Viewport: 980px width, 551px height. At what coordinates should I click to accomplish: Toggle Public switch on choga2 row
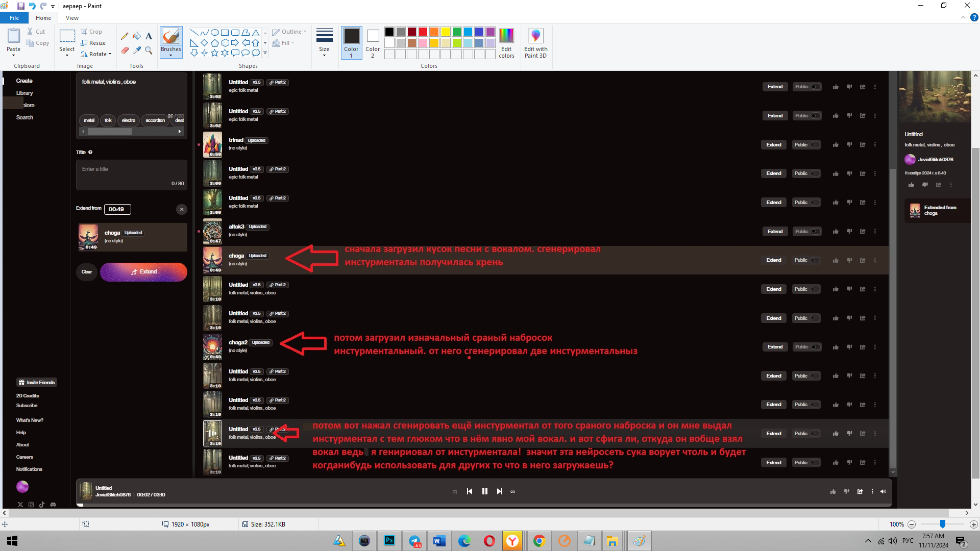click(x=815, y=347)
